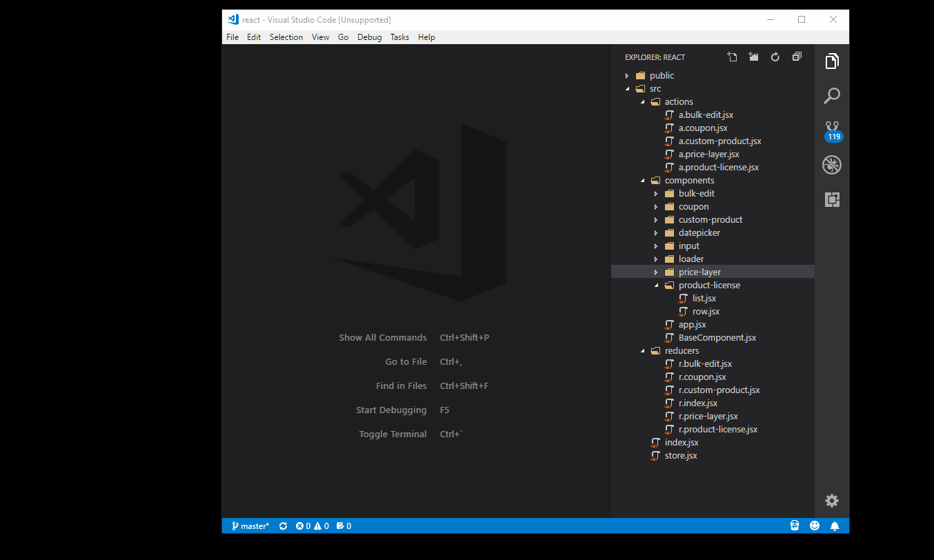Create a new file in the Explorer
The image size is (934, 560).
click(732, 57)
